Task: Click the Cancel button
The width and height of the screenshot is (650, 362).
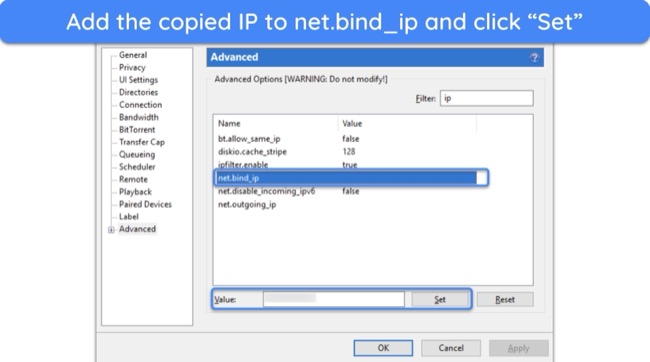Action: 451,348
